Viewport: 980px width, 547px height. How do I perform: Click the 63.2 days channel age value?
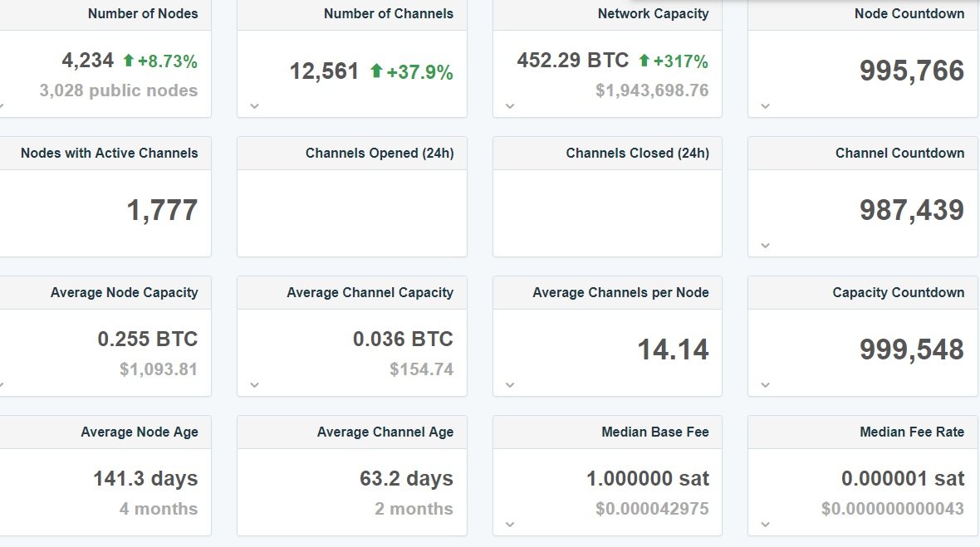pos(406,478)
